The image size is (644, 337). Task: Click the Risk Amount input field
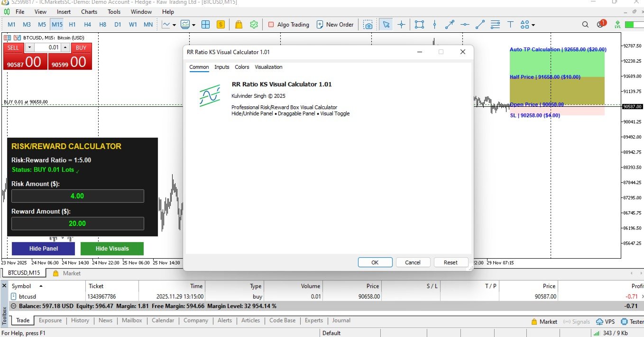77,196
